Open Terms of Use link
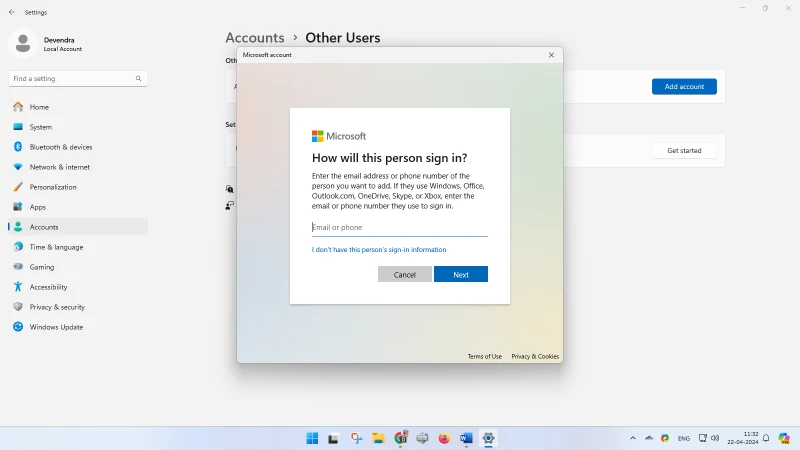This screenshot has width=800, height=450. (485, 357)
